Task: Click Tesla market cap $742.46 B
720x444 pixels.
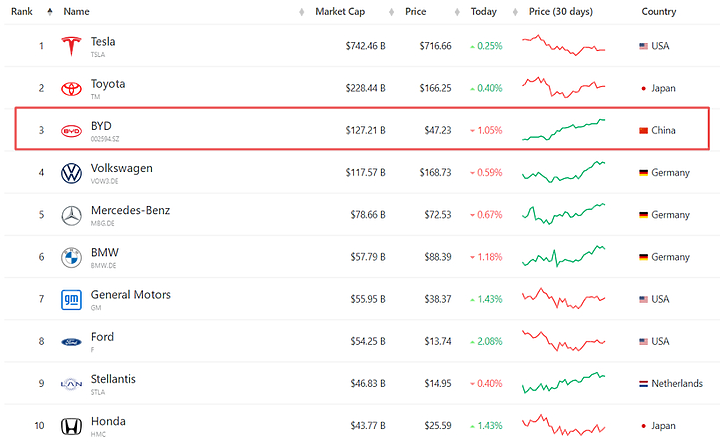Action: pyautogui.click(x=366, y=46)
